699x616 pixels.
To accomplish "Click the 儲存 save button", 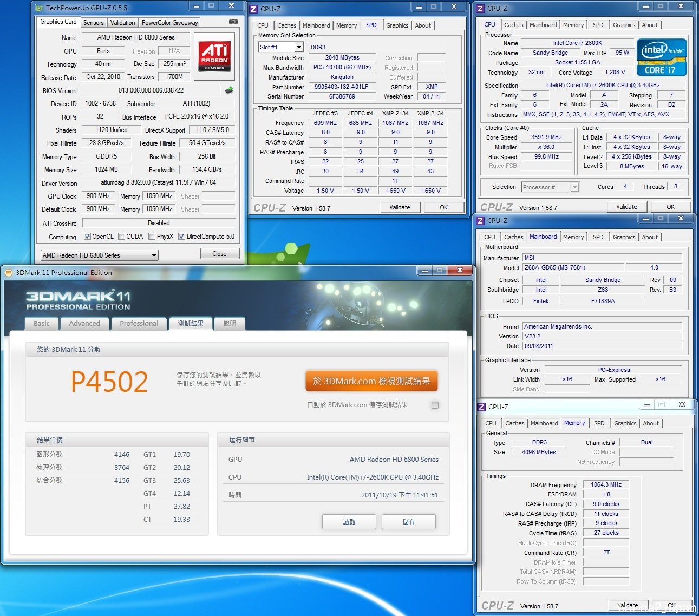I will [409, 522].
